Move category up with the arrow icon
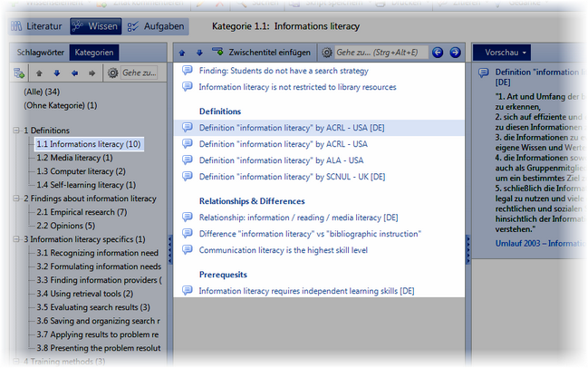Screen dimensions: 588x368 pos(39,73)
